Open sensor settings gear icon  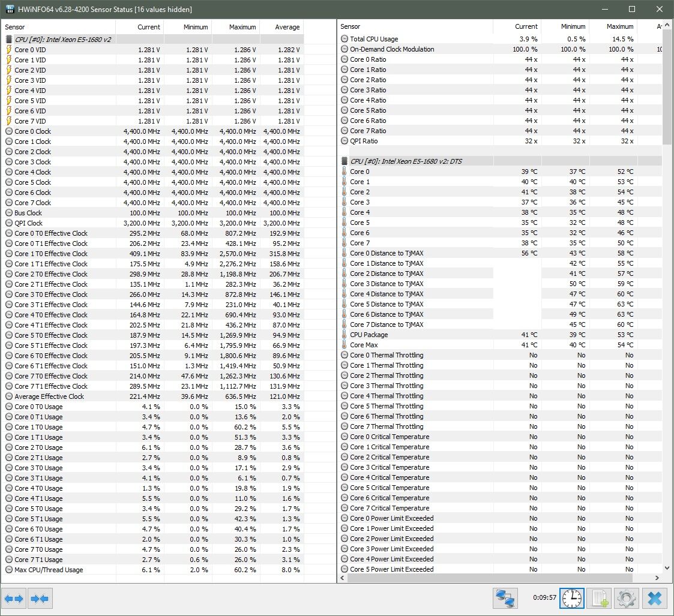click(x=627, y=598)
